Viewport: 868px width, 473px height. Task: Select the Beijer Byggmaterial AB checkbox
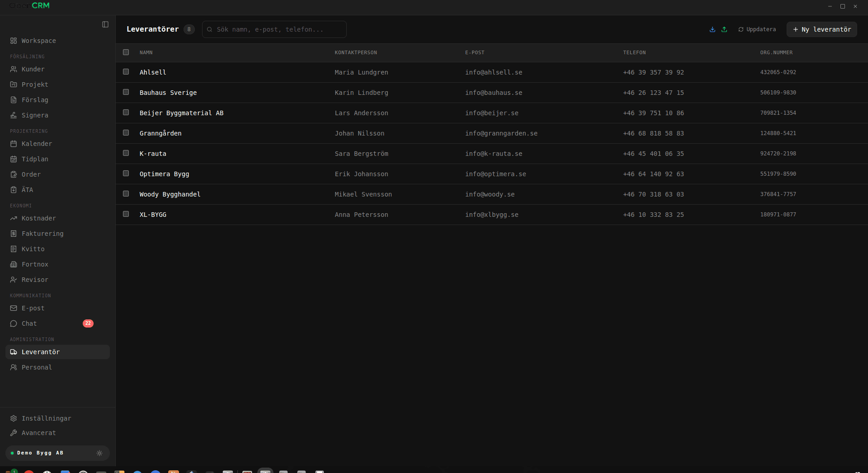point(126,112)
